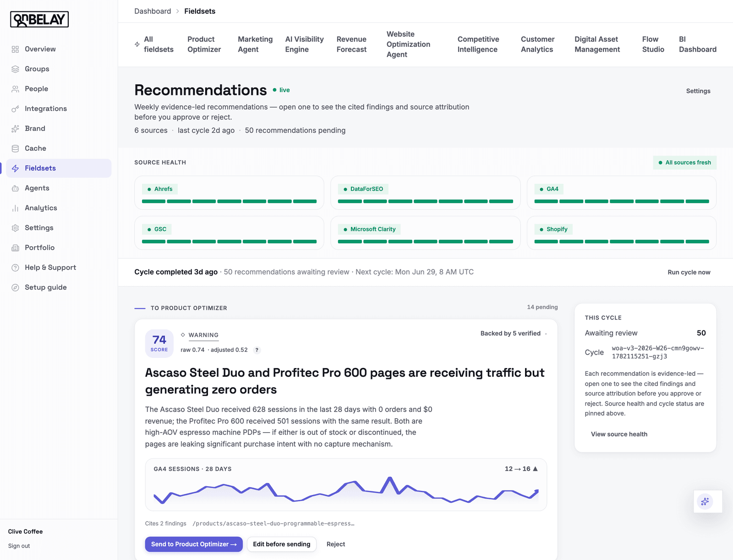Click the GSC source badge

click(x=156, y=229)
